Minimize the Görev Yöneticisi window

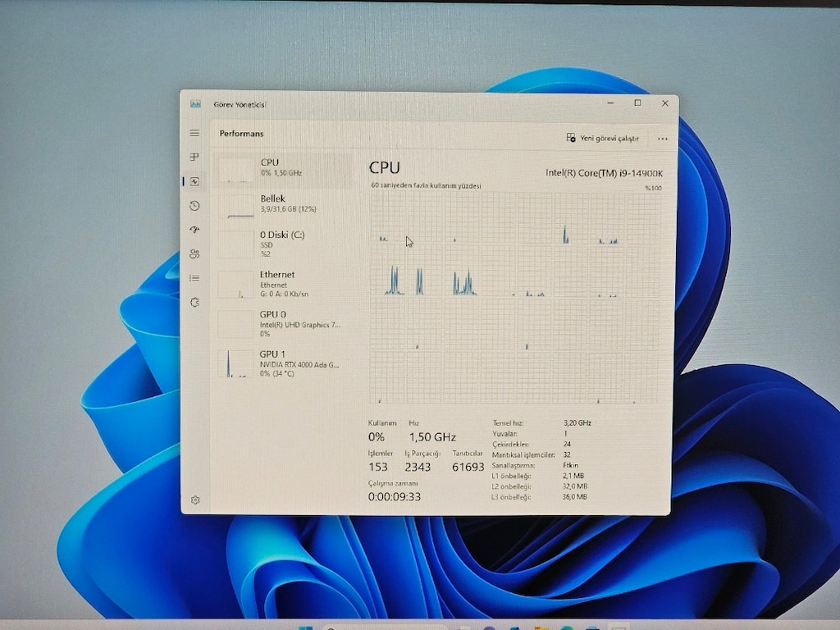pyautogui.click(x=610, y=103)
